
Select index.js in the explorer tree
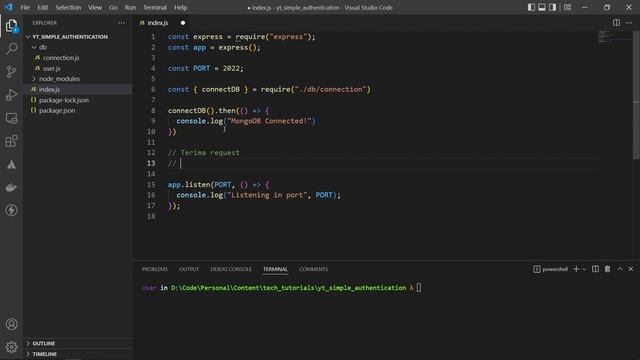click(49, 89)
